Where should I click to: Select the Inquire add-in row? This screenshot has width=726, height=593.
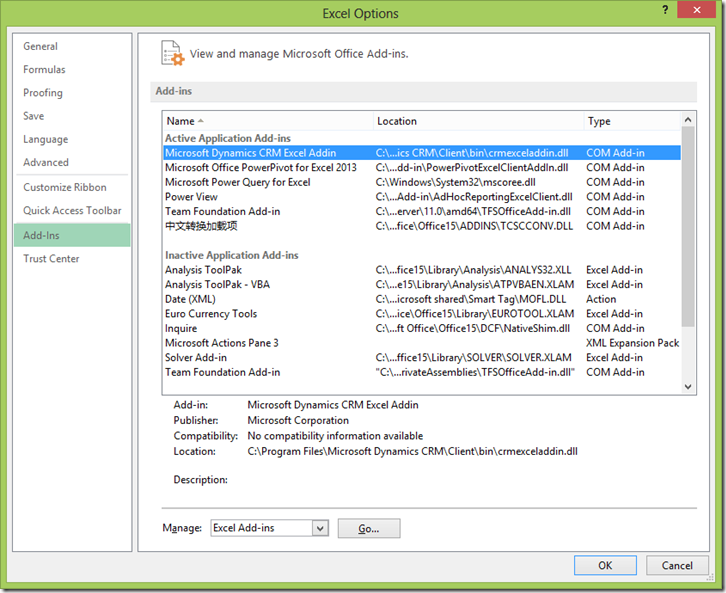tap(422, 328)
